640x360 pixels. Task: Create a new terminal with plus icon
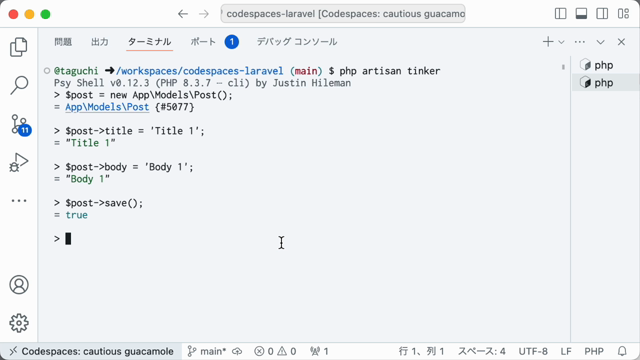tap(548, 42)
